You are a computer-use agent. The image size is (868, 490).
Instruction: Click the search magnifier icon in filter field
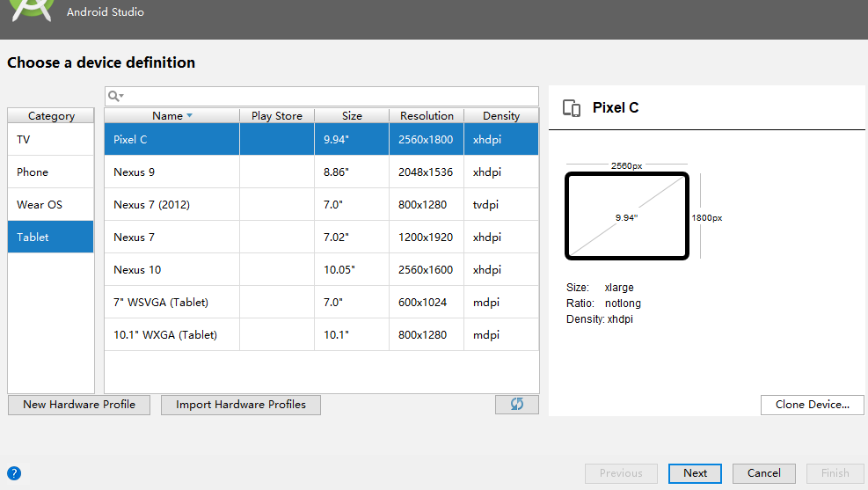pos(115,97)
